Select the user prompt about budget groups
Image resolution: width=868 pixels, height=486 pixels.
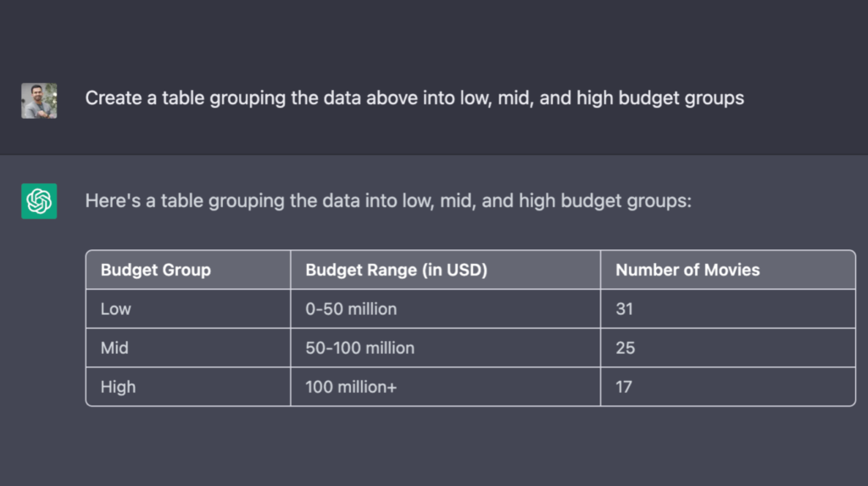tap(414, 98)
